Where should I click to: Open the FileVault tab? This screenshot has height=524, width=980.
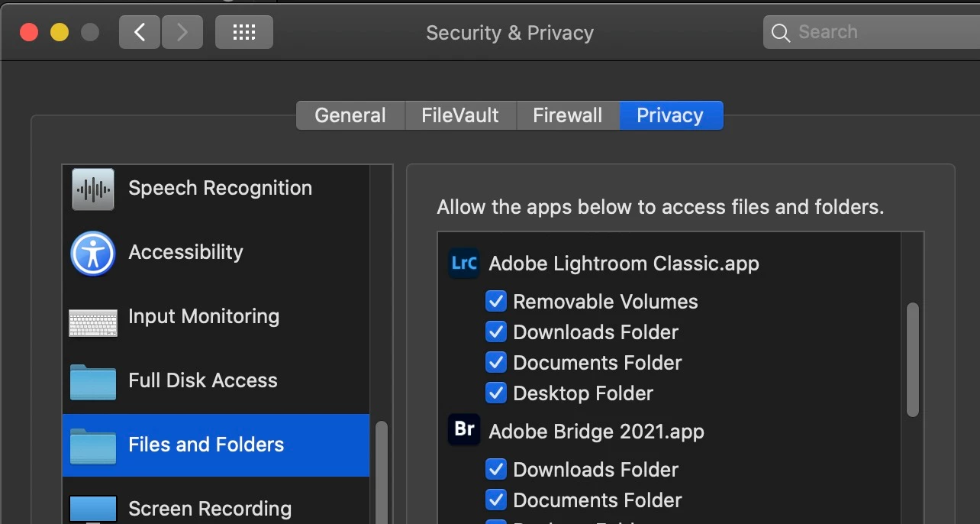click(x=460, y=115)
